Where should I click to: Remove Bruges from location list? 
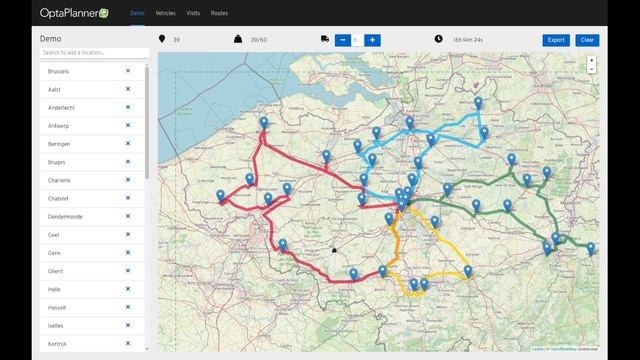128,162
